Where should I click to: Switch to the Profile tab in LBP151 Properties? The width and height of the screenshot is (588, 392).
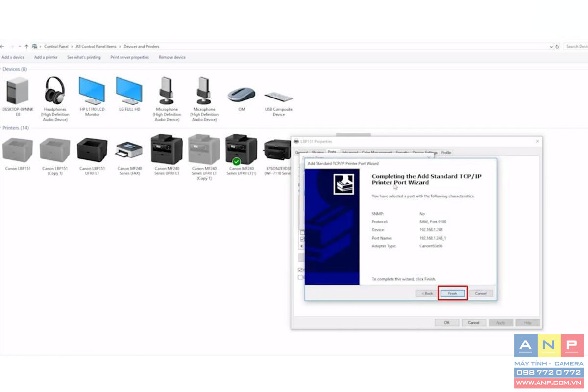tap(446, 153)
